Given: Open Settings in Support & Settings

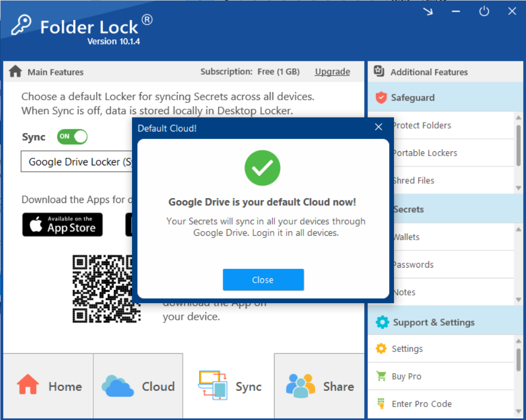Looking at the screenshot, I should click(441, 348).
